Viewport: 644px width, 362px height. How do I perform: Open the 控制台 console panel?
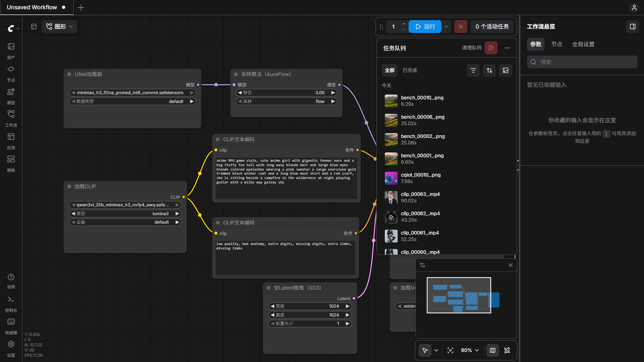(x=11, y=304)
